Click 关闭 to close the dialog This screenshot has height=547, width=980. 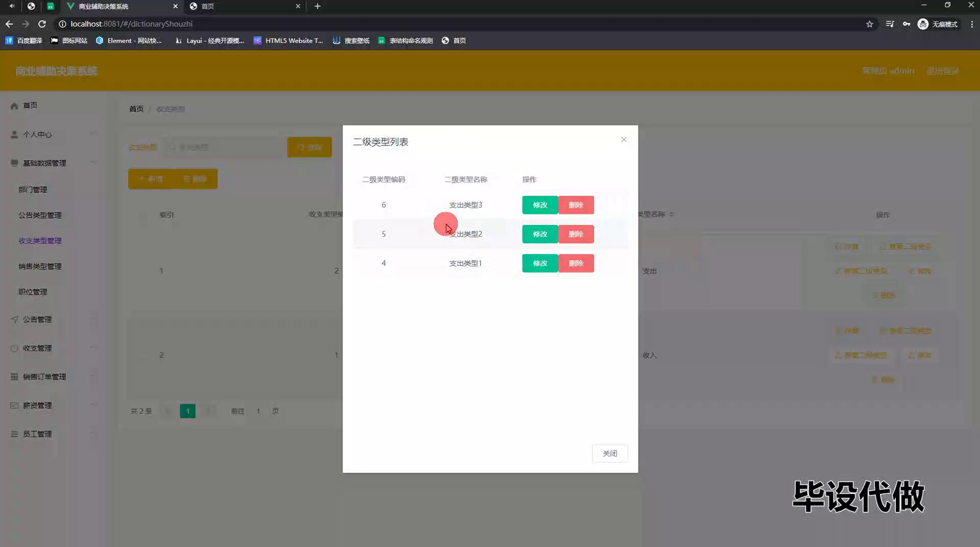609,453
